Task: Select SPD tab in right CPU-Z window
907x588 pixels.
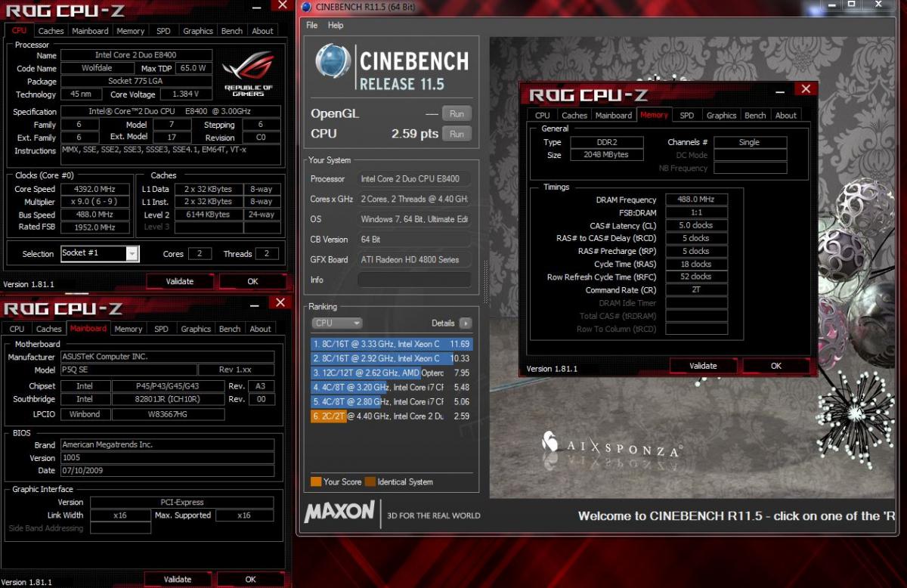Action: click(686, 115)
